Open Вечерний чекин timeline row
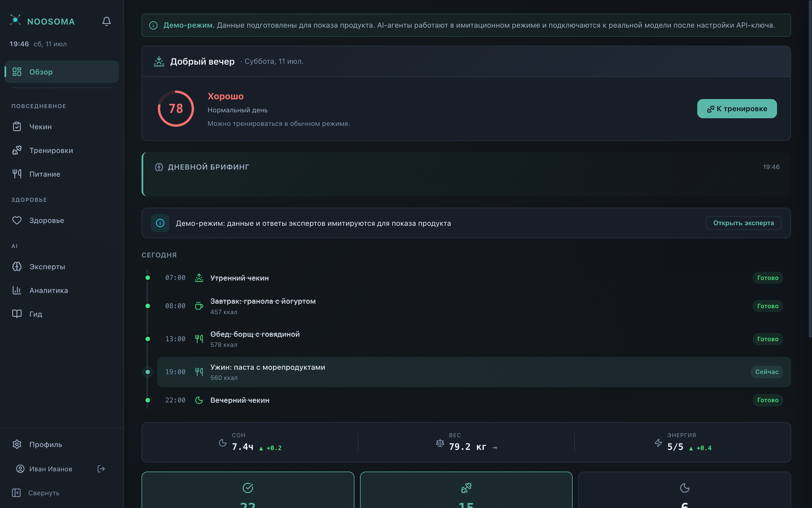Viewport: 812px width, 508px height. pos(474,400)
